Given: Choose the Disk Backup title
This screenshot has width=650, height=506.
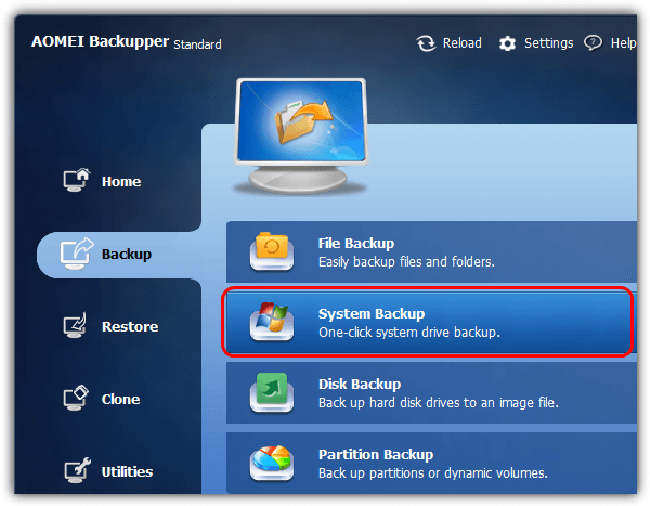Looking at the screenshot, I should (360, 385).
